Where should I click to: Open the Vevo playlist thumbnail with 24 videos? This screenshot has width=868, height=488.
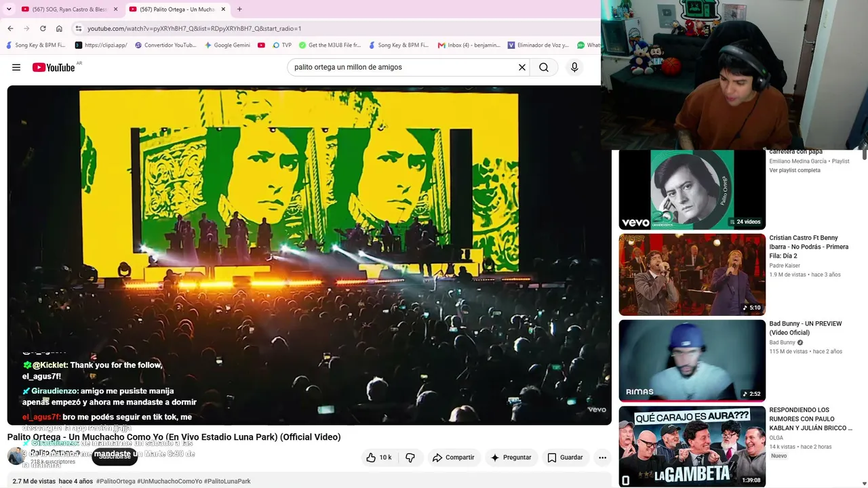pos(692,190)
